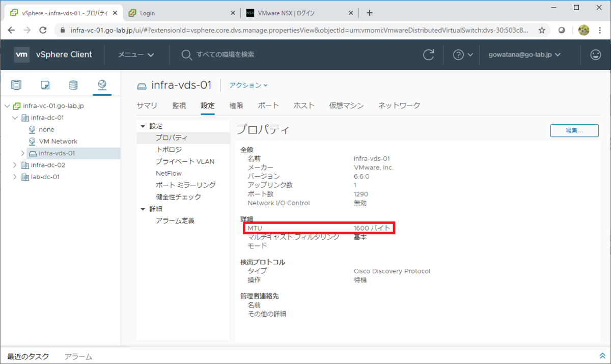Expand recent tasks panel double-chevron icon
The image size is (611, 364).
pos(603,356)
